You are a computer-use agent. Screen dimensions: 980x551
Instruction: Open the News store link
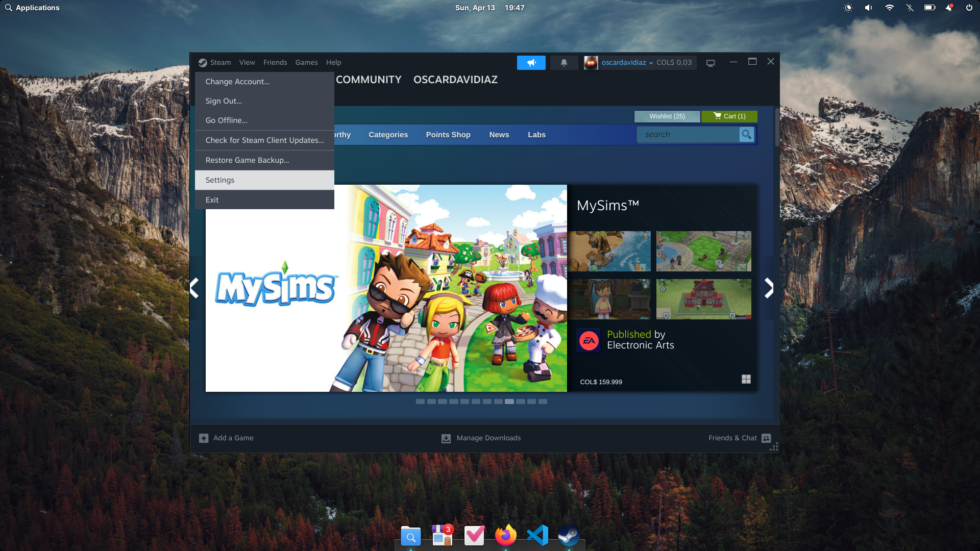499,135
